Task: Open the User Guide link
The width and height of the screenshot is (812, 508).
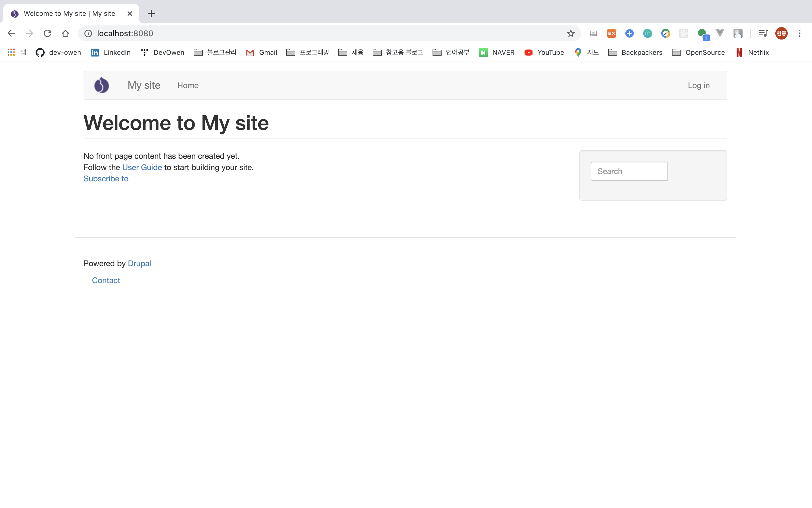Action: click(142, 167)
